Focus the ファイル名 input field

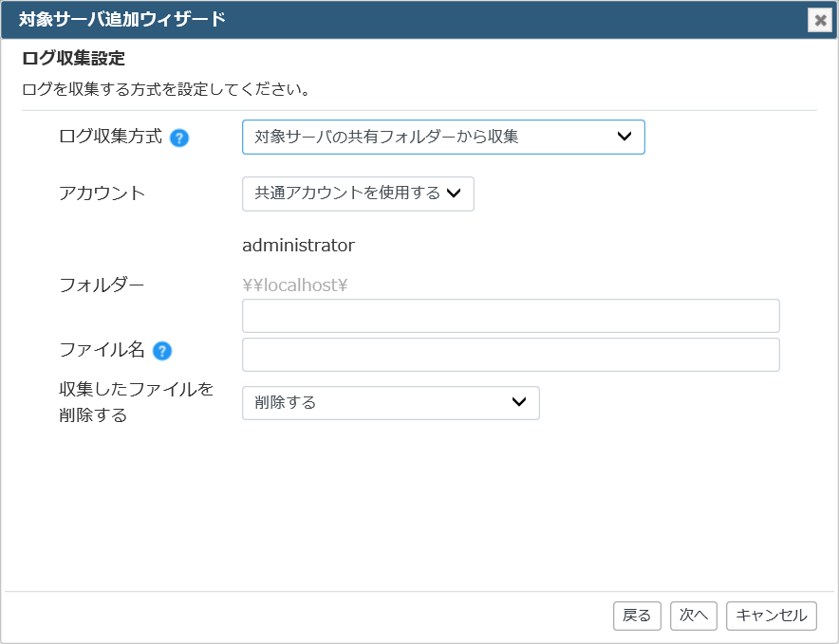(511, 355)
